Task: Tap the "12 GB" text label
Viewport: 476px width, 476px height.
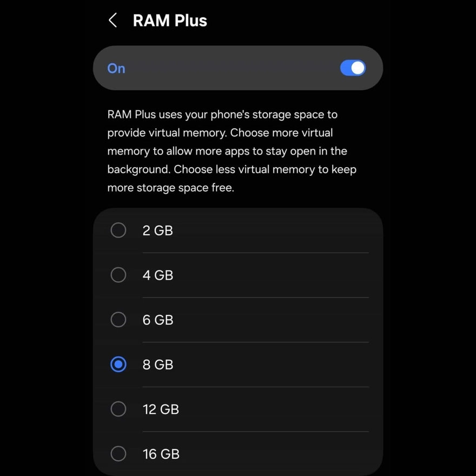Action: click(x=161, y=409)
